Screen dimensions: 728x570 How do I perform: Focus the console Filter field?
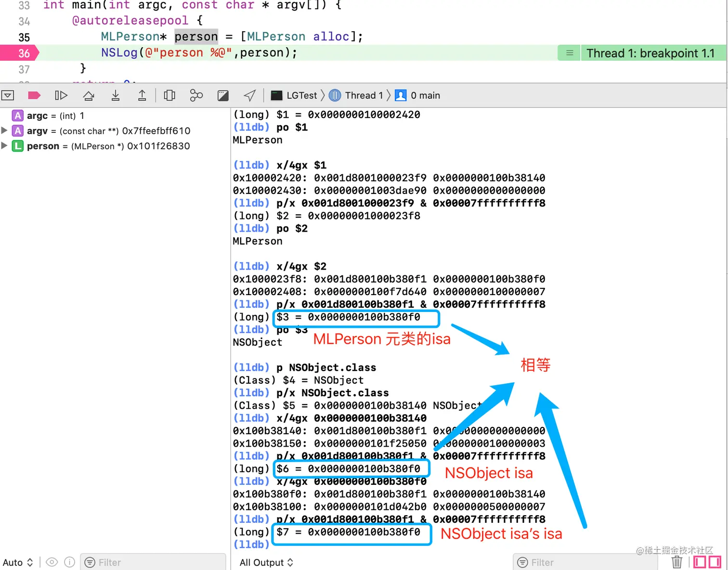pyautogui.click(x=585, y=562)
